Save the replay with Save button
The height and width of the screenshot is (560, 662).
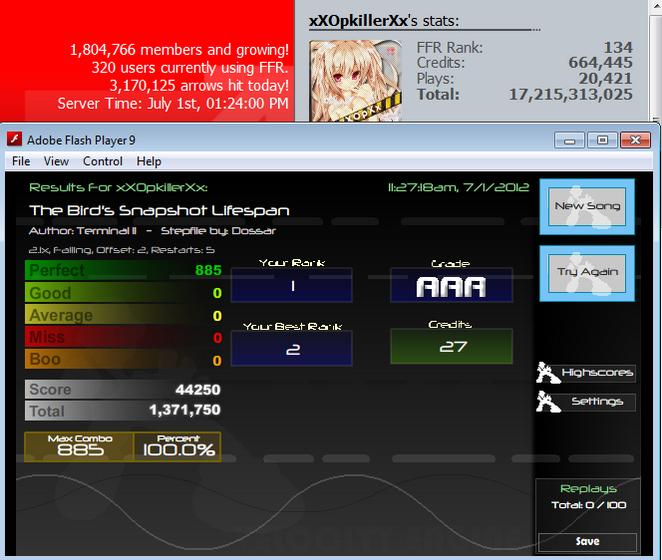(x=587, y=541)
